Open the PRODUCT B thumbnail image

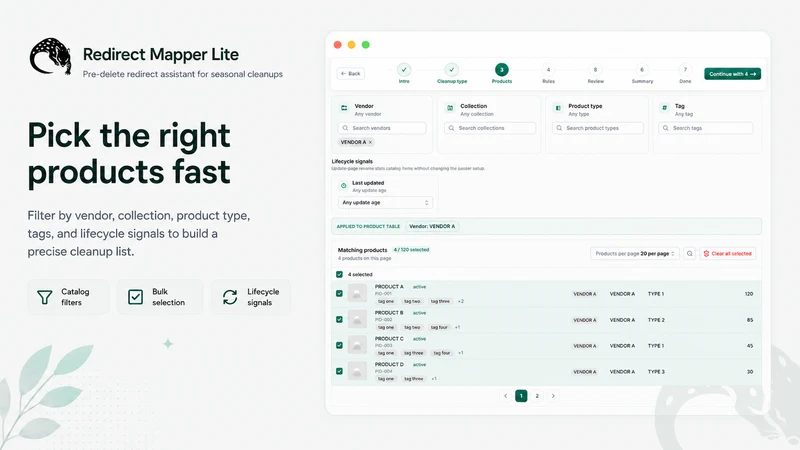[357, 319]
